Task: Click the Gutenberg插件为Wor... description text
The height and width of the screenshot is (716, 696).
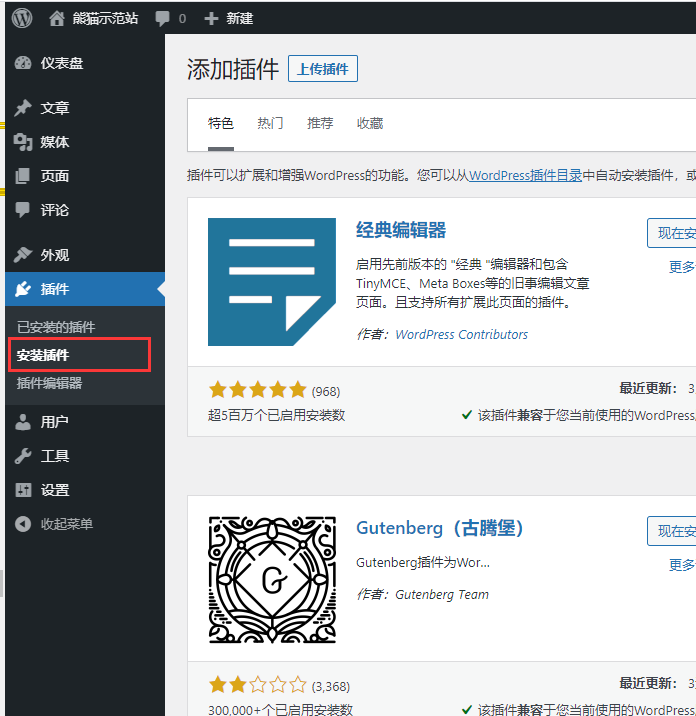Action: coord(422,563)
